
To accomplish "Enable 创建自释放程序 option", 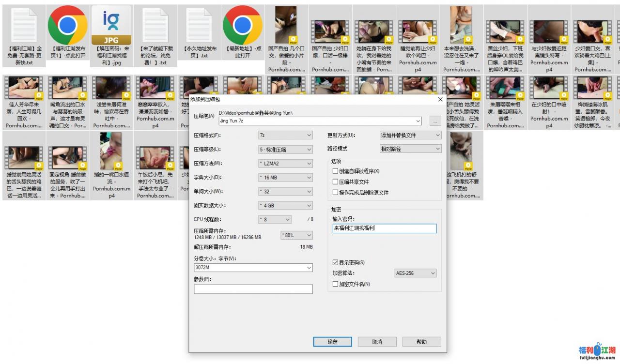I will [x=335, y=171].
